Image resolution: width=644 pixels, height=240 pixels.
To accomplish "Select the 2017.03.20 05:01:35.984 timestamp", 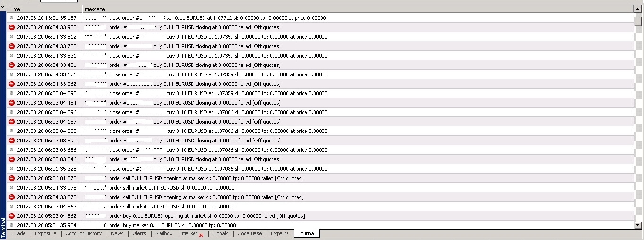I will pos(47,225).
